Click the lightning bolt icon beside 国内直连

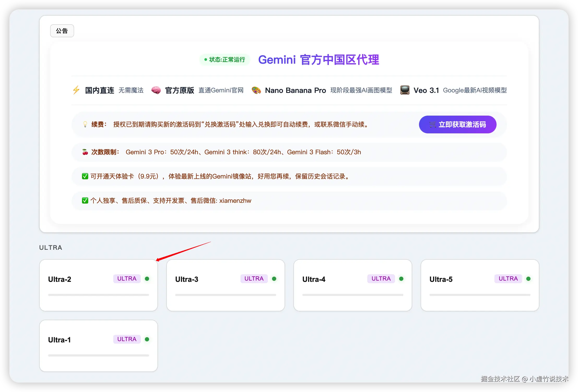[76, 90]
